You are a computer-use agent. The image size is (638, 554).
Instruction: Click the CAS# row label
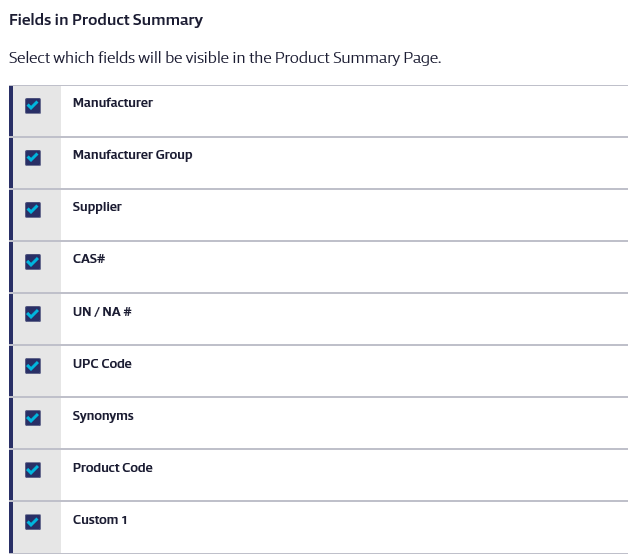point(89,259)
